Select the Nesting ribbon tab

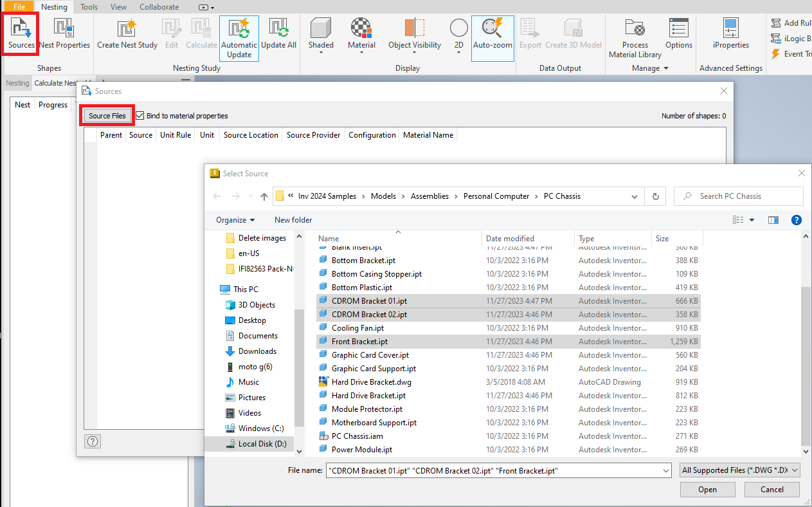(54, 7)
